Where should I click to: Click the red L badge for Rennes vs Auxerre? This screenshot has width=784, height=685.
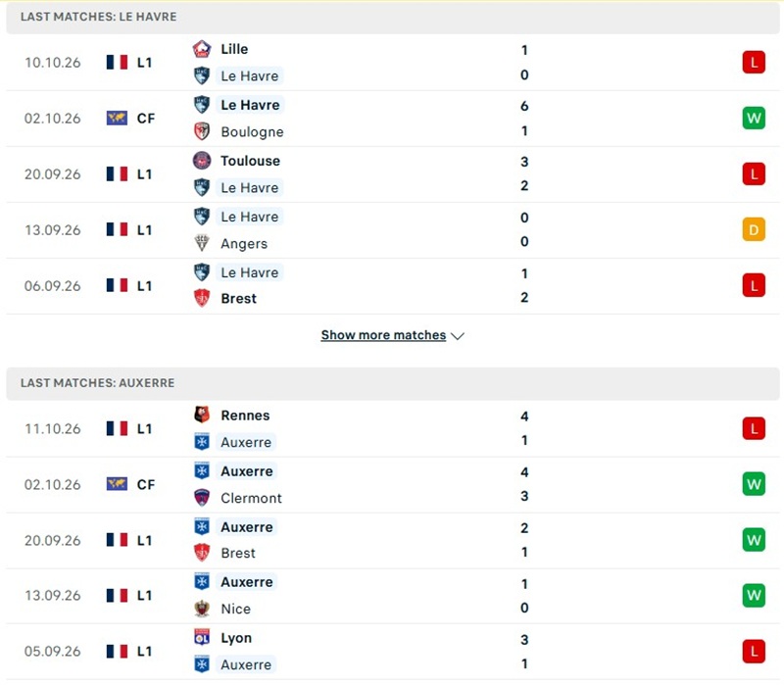[754, 428]
